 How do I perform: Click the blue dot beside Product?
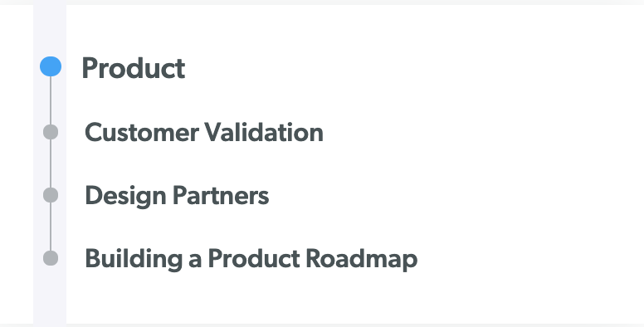point(51,66)
